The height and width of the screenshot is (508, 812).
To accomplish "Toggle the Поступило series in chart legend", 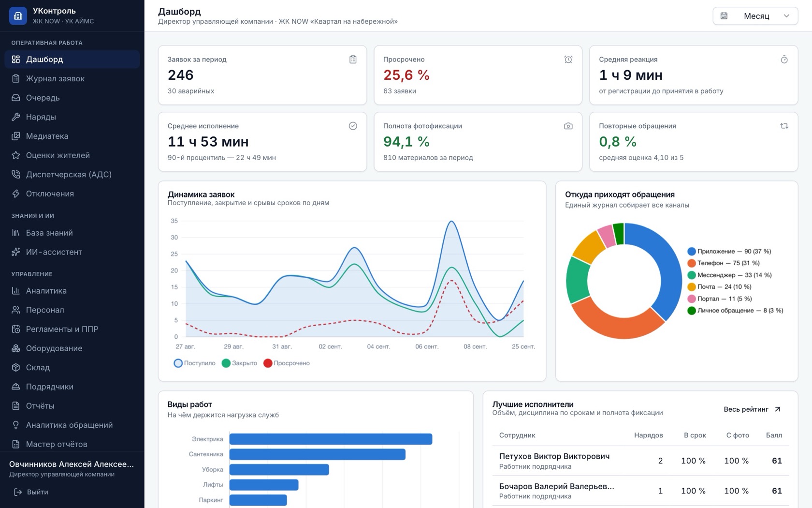I will (x=194, y=363).
